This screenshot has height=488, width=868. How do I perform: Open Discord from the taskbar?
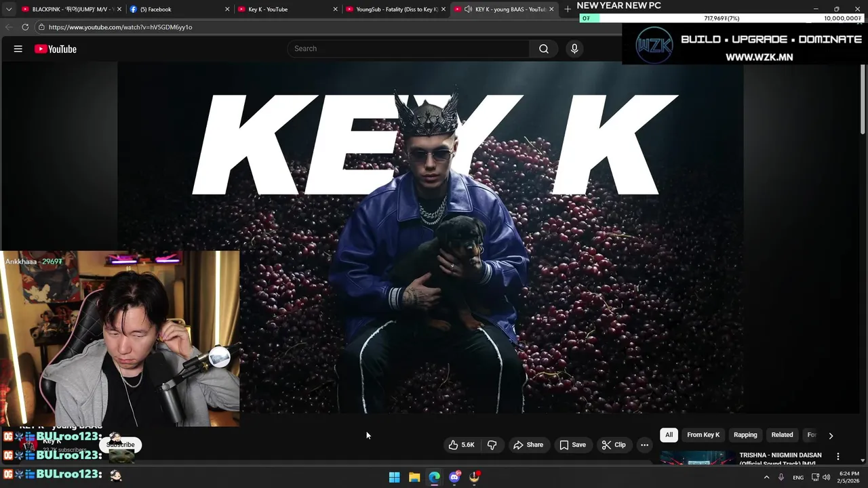(x=454, y=477)
